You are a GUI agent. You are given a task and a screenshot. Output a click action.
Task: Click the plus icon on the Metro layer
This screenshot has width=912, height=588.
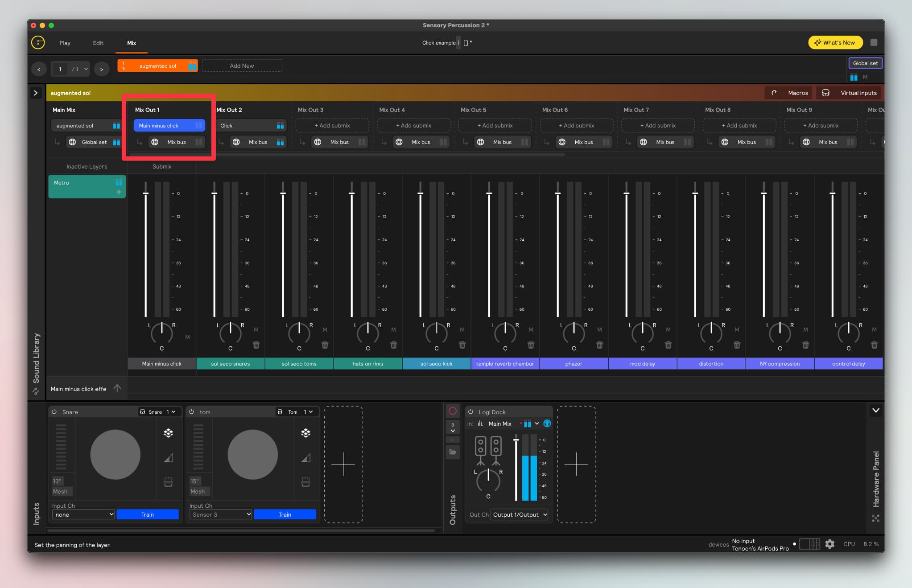point(119,192)
